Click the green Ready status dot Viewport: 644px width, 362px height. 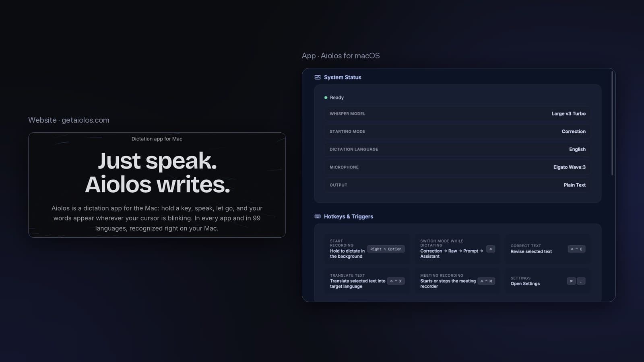(326, 98)
